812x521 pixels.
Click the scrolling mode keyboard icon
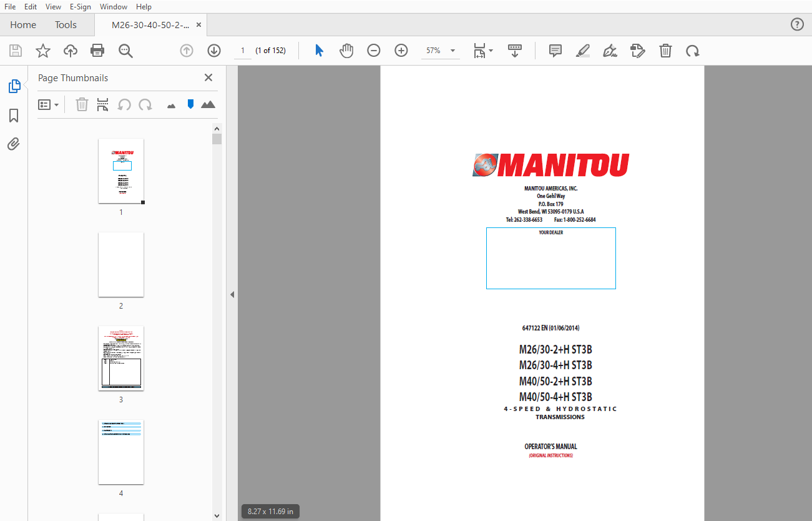pos(515,51)
